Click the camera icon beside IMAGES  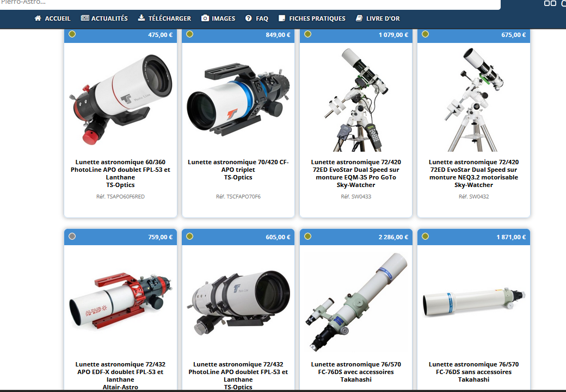tap(205, 18)
